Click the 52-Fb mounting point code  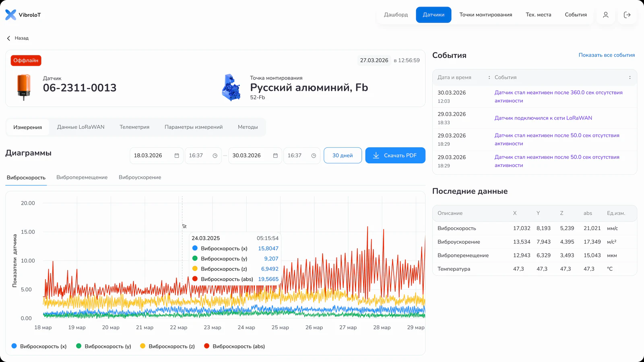point(257,97)
